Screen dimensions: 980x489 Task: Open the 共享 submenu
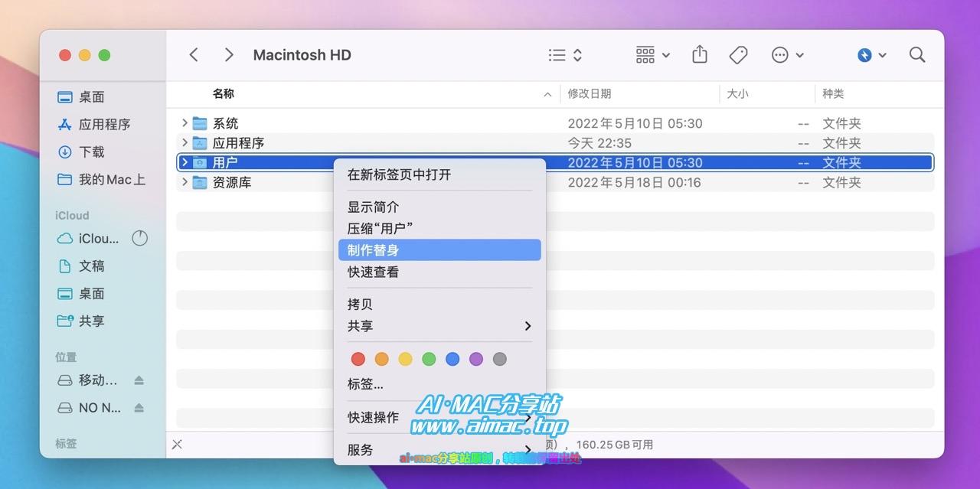(x=439, y=326)
